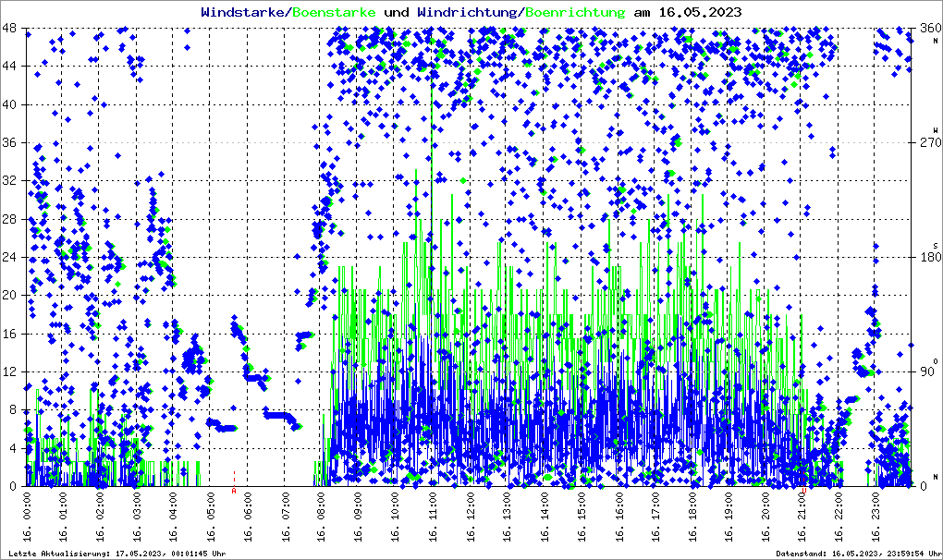943x560 pixels.
Task: Click the small red "A" marker above x-axis
Action: (234, 492)
